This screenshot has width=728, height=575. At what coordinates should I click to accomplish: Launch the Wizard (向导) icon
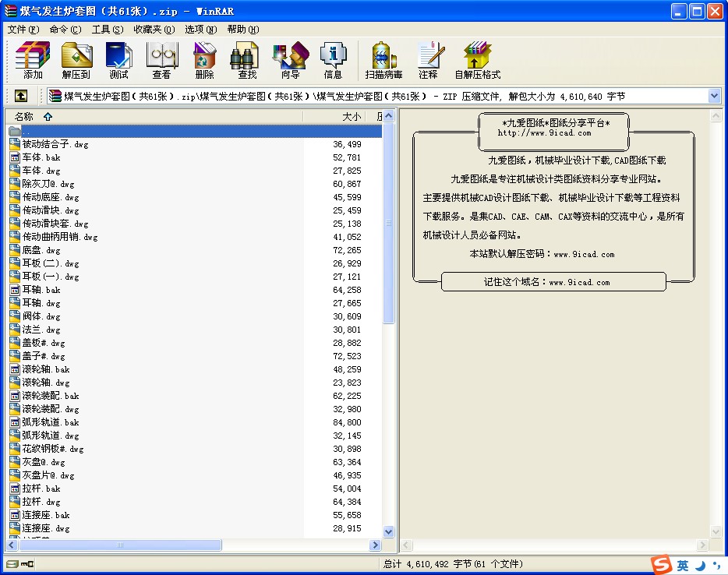point(290,61)
